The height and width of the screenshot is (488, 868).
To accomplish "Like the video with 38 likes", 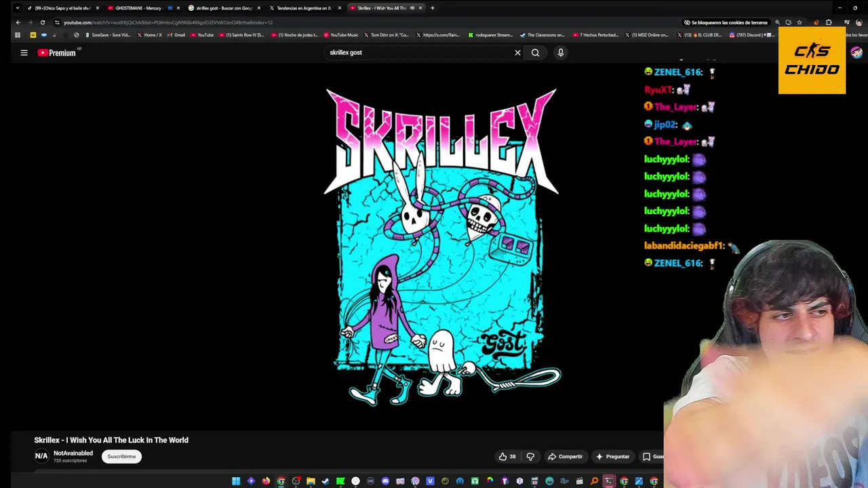I will coord(507,456).
